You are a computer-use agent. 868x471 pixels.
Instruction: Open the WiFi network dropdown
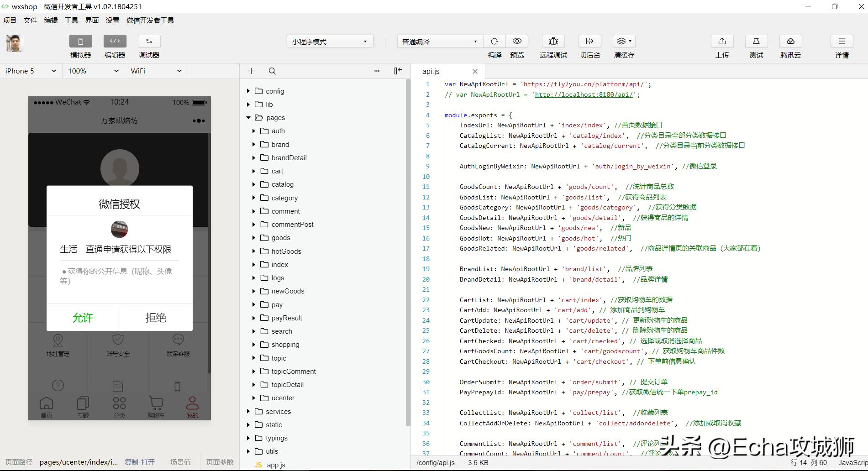pos(156,71)
